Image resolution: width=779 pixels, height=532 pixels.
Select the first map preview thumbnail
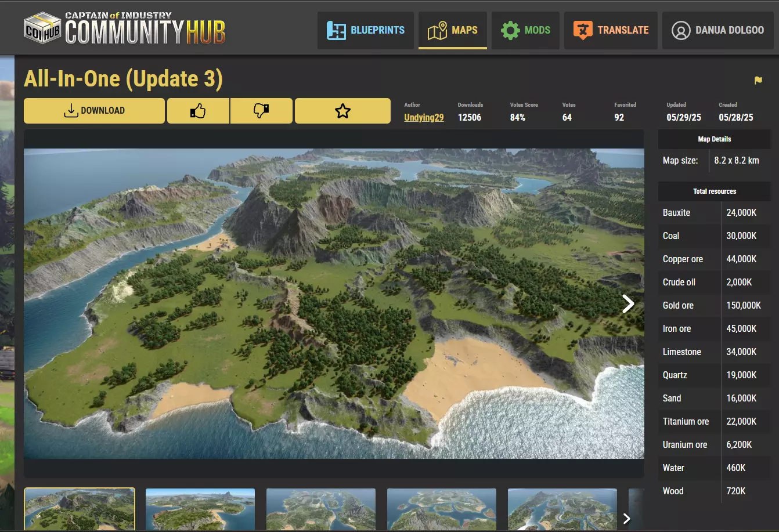coord(80,509)
